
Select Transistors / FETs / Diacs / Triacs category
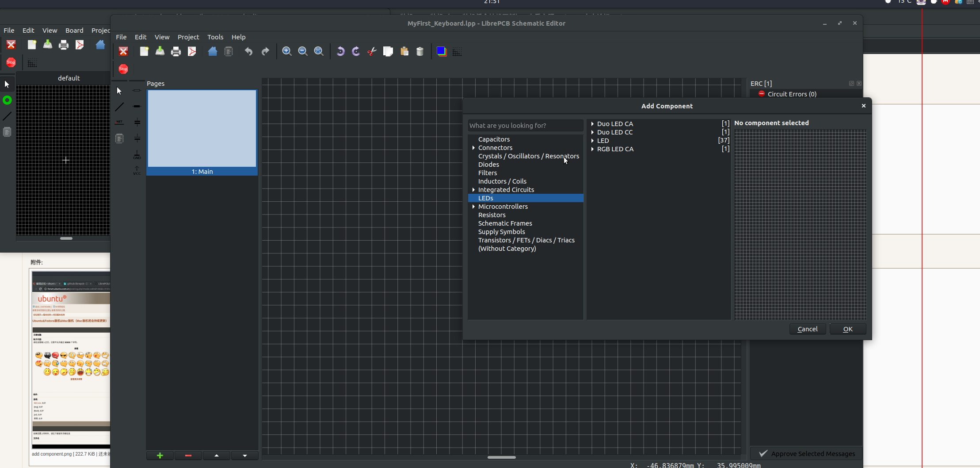tap(526, 240)
